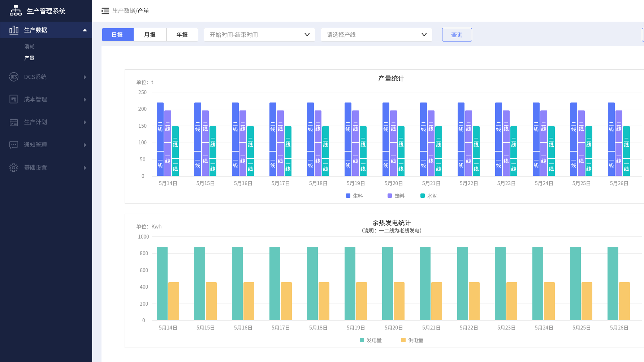Toggle the 生料 legend series
Screen dimensions: 644x362
point(354,196)
